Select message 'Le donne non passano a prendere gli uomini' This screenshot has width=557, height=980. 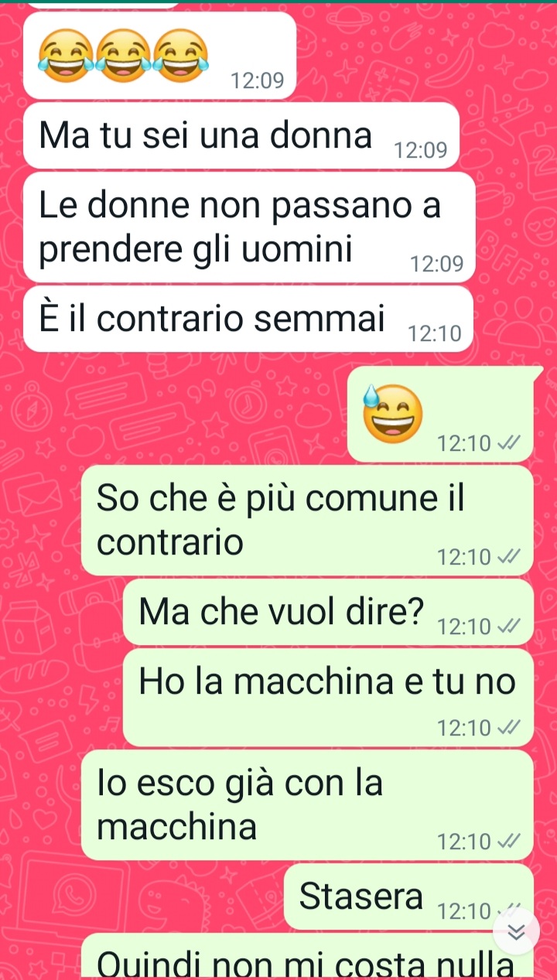coord(249,227)
